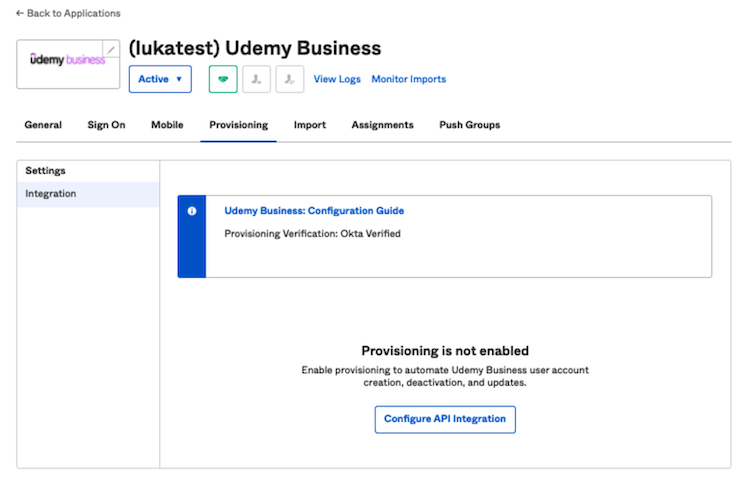This screenshot has width=750, height=483.
Task: Open the Mobile tab
Action: coord(167,125)
